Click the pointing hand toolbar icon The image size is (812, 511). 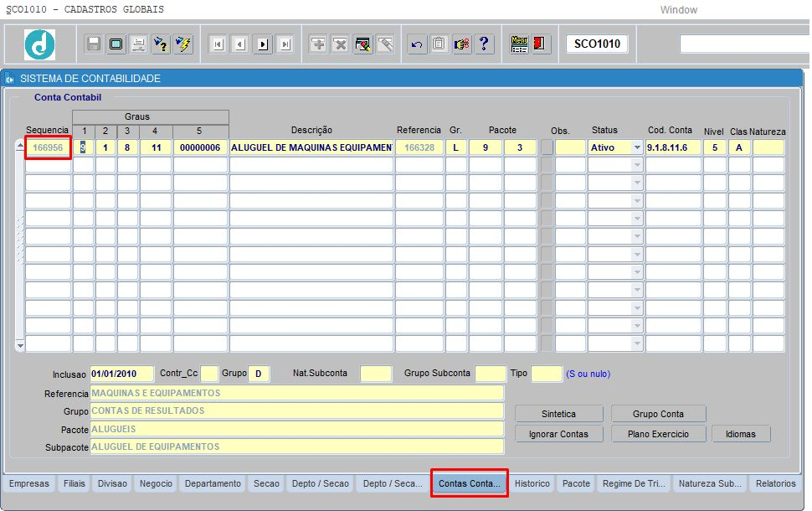coord(461,44)
